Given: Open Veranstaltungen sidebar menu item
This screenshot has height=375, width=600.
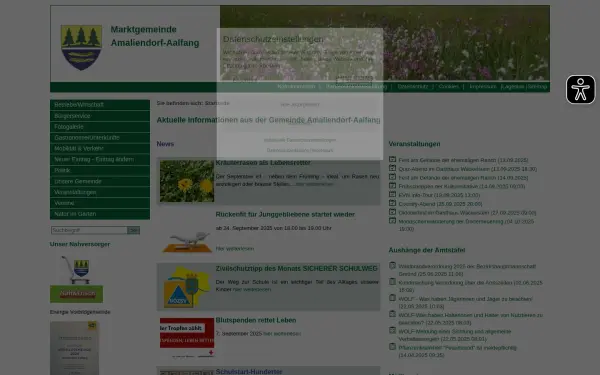Looking at the screenshot, I should (x=100, y=192).
